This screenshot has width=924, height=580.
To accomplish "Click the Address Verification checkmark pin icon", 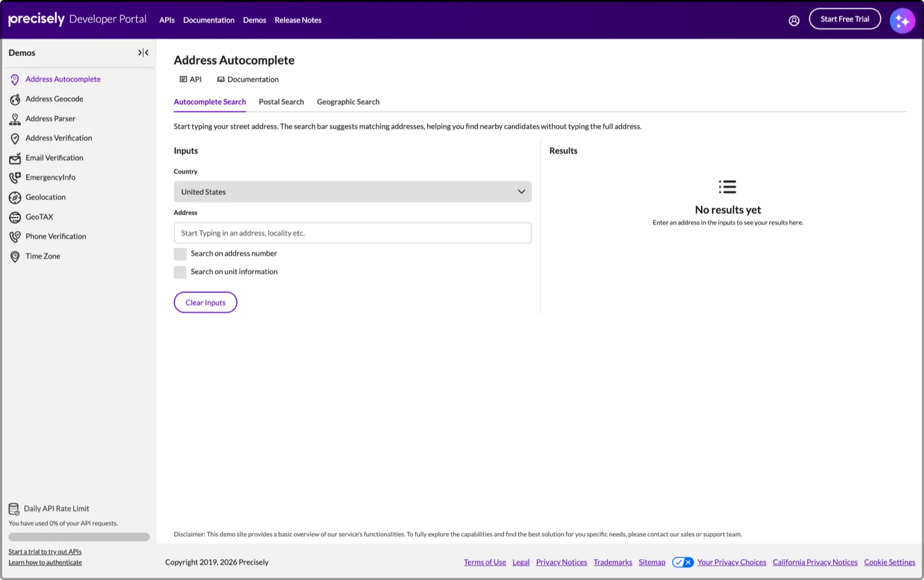I will (x=15, y=139).
